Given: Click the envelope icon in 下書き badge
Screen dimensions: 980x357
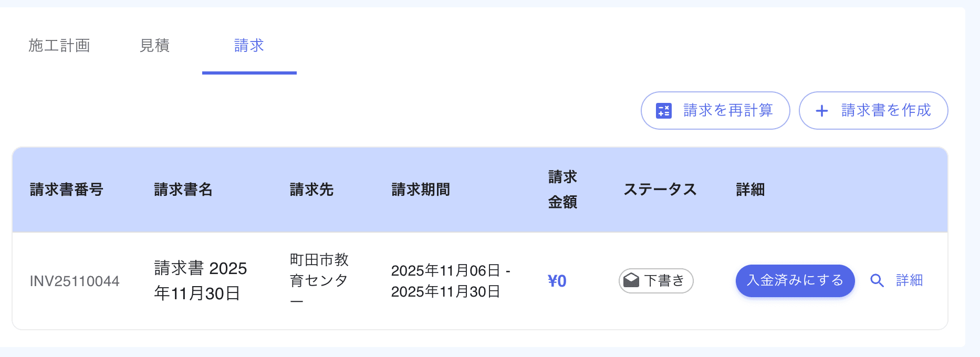Looking at the screenshot, I should click(x=632, y=280).
